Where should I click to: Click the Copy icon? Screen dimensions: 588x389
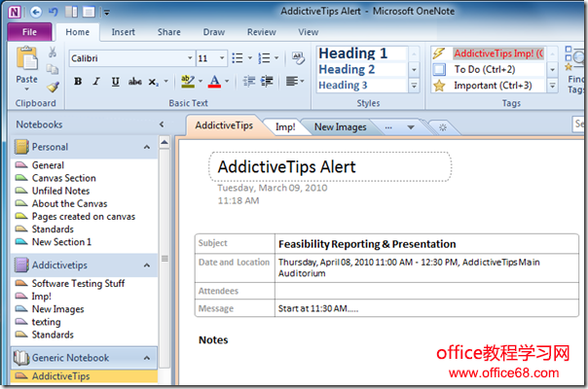click(x=53, y=69)
